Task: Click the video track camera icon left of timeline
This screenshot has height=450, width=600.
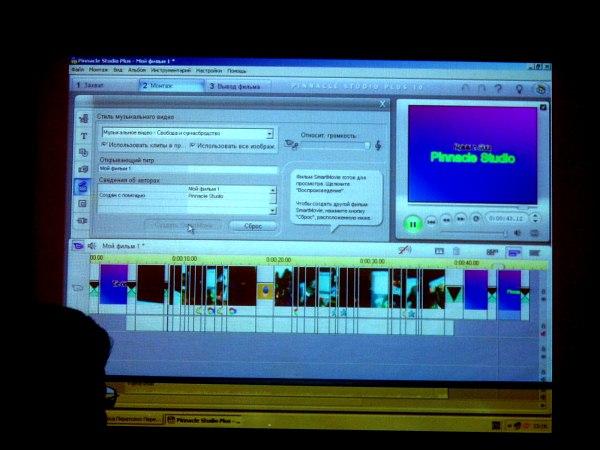Action: (x=78, y=287)
